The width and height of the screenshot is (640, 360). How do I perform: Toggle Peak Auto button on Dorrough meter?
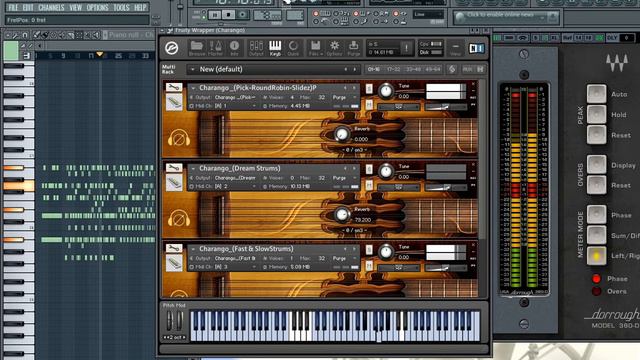click(x=596, y=94)
